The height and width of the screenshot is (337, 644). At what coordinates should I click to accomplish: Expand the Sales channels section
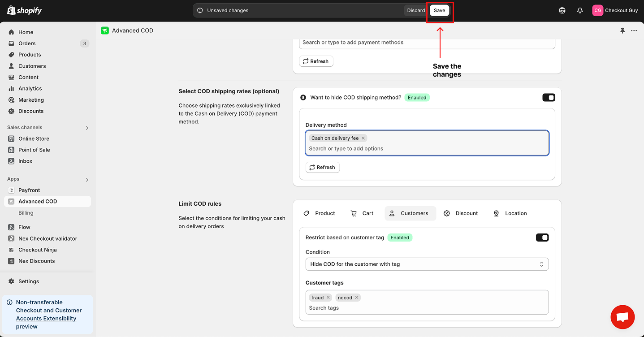coord(87,128)
